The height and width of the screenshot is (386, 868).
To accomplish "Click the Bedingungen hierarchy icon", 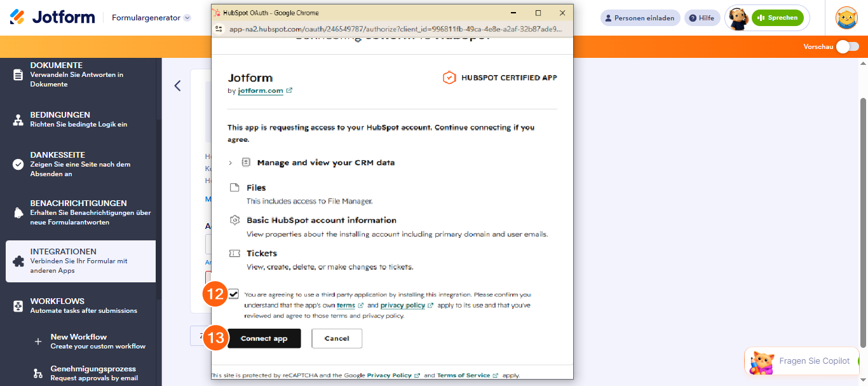I will click(18, 120).
